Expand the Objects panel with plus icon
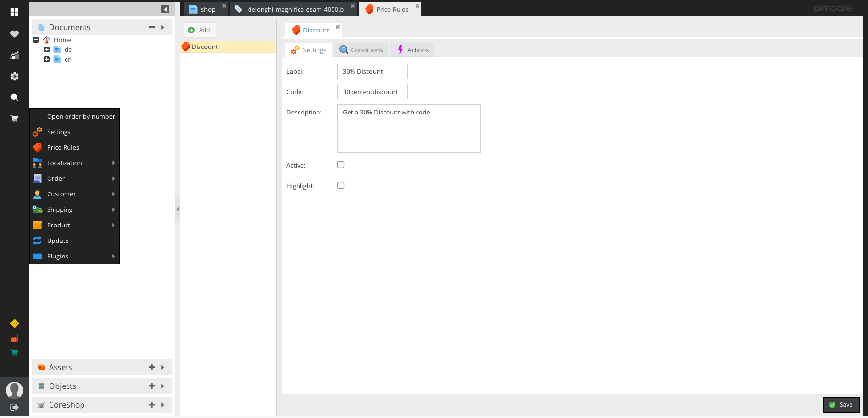 point(152,386)
